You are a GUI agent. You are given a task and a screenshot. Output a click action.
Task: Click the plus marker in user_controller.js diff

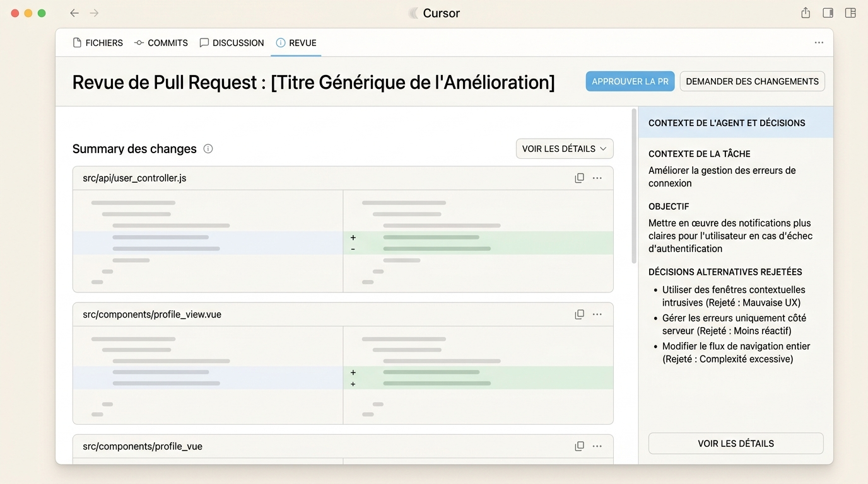(353, 238)
